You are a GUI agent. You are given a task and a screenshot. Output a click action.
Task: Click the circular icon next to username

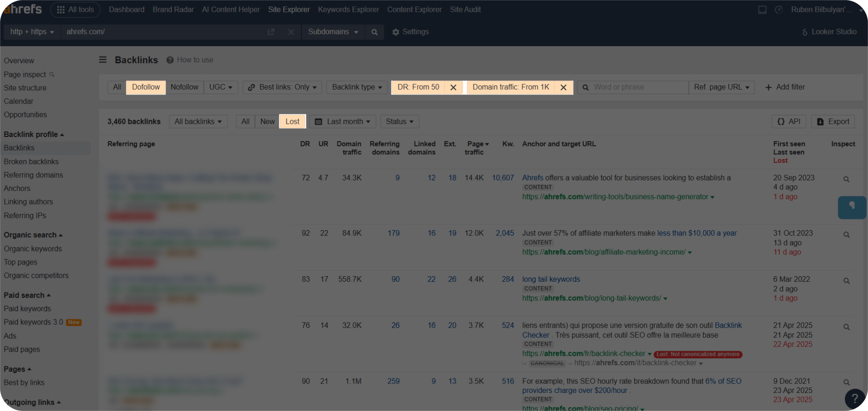(x=778, y=9)
